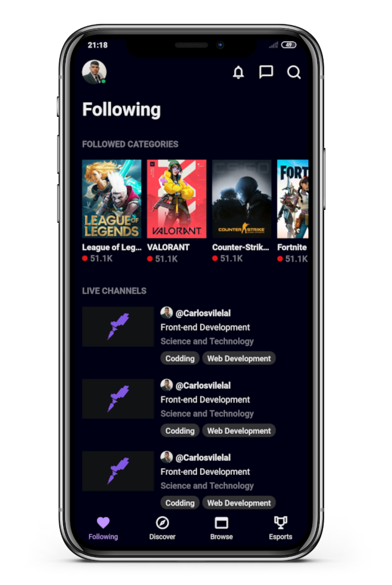Open the VALORANT category cover
Screen dimensions: 392x585
click(x=177, y=199)
